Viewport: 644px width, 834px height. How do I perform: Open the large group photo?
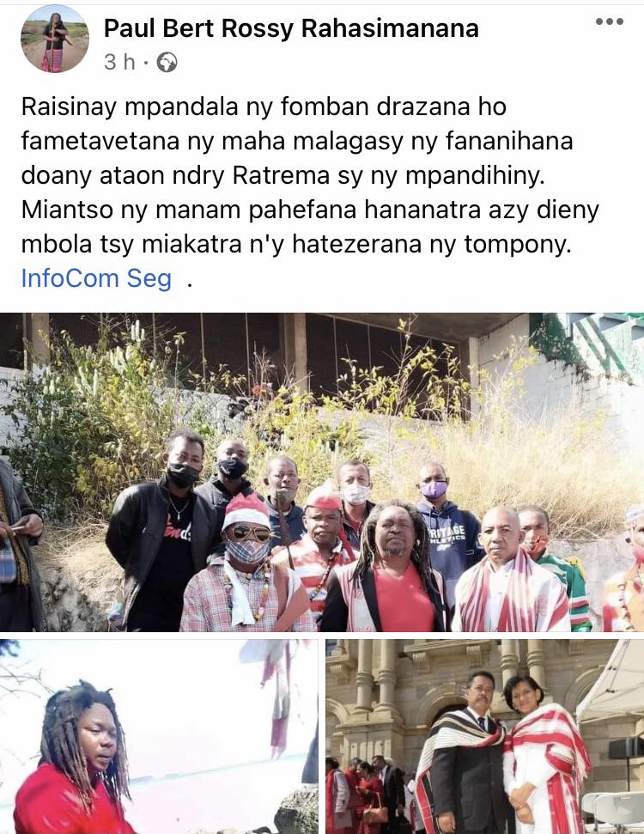click(322, 472)
